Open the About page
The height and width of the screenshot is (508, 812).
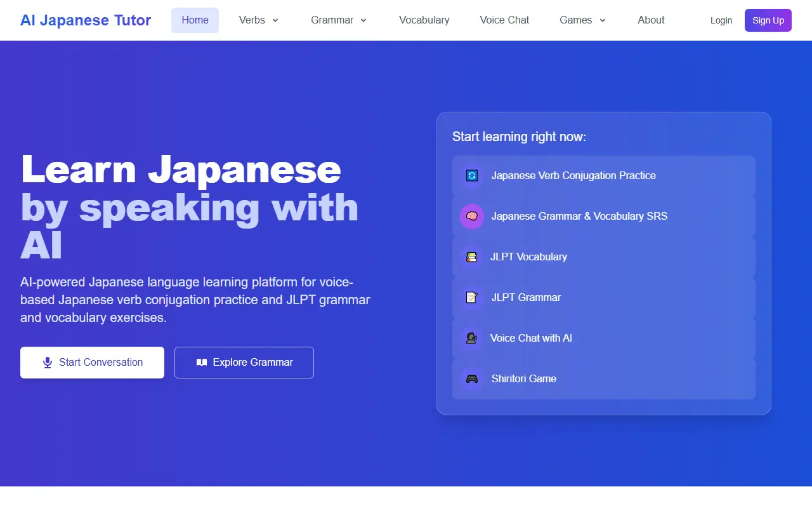pos(651,20)
